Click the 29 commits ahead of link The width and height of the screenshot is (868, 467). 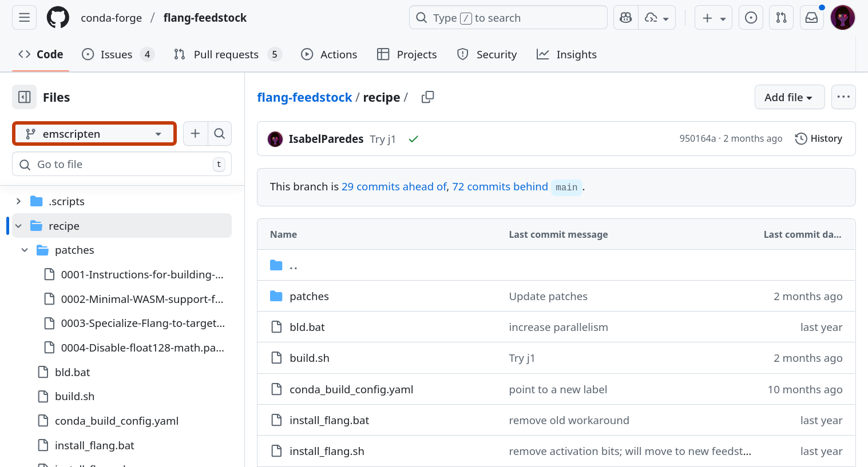pyautogui.click(x=394, y=187)
